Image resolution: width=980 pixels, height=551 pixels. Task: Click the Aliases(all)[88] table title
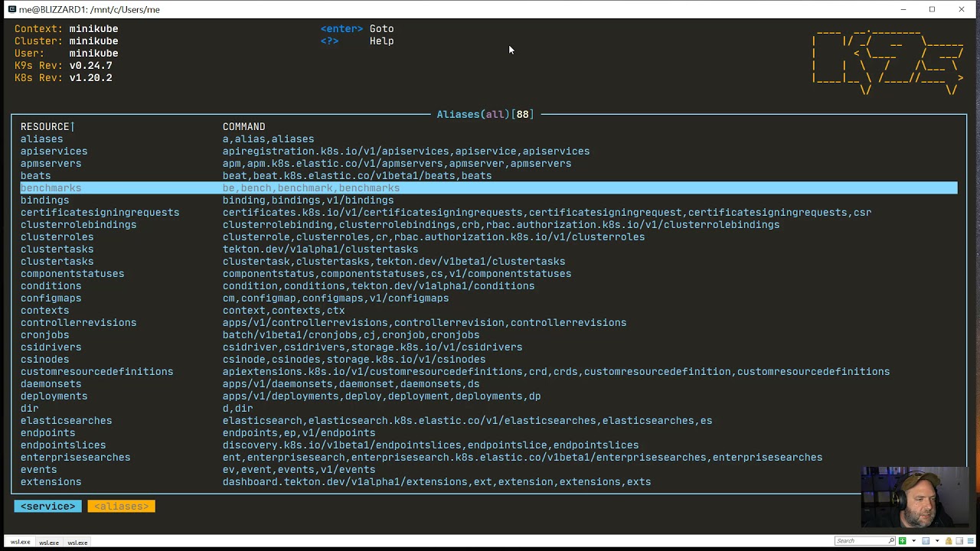pos(485,114)
